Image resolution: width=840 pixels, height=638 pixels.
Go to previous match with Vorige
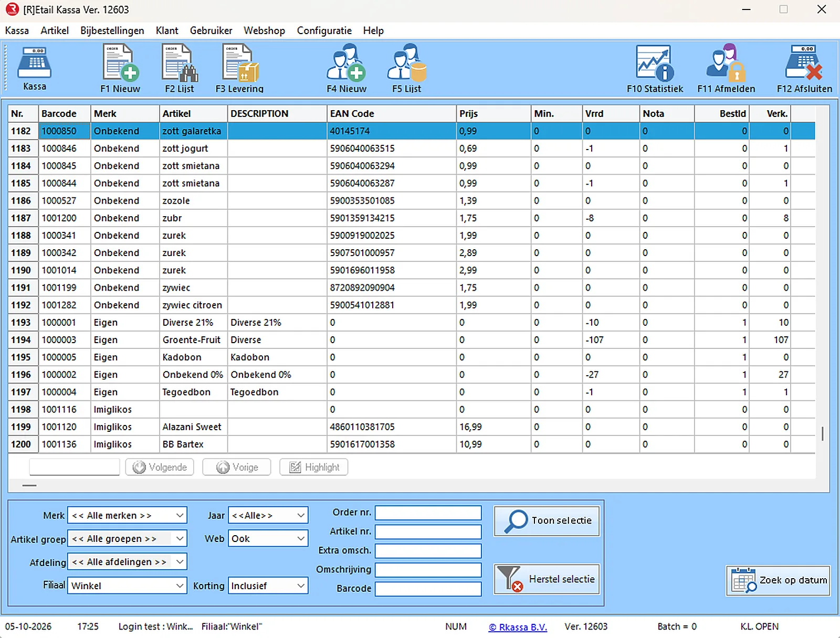237,467
